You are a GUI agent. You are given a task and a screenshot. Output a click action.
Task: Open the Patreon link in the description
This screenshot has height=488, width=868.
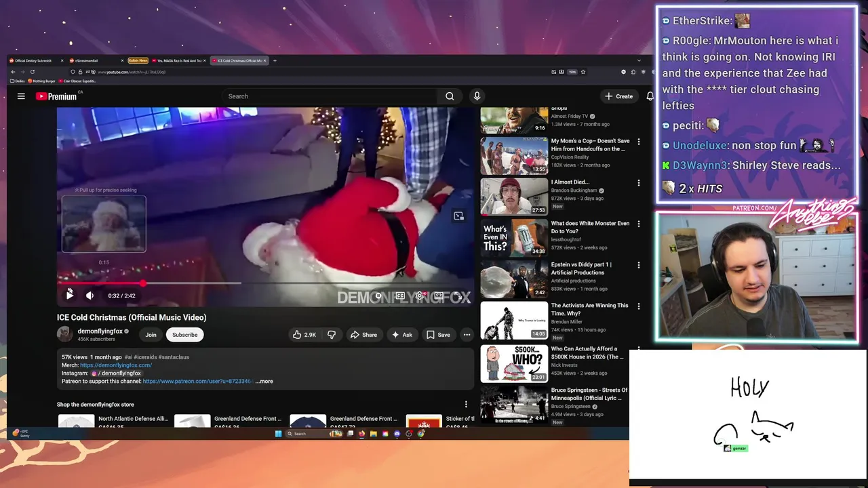pos(197,382)
